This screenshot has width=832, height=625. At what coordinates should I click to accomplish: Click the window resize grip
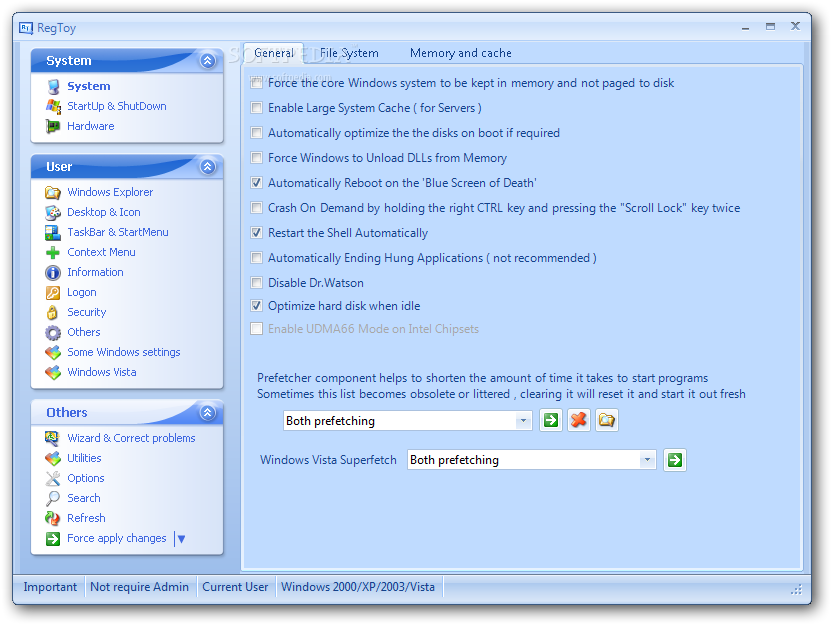pyautogui.click(x=797, y=590)
